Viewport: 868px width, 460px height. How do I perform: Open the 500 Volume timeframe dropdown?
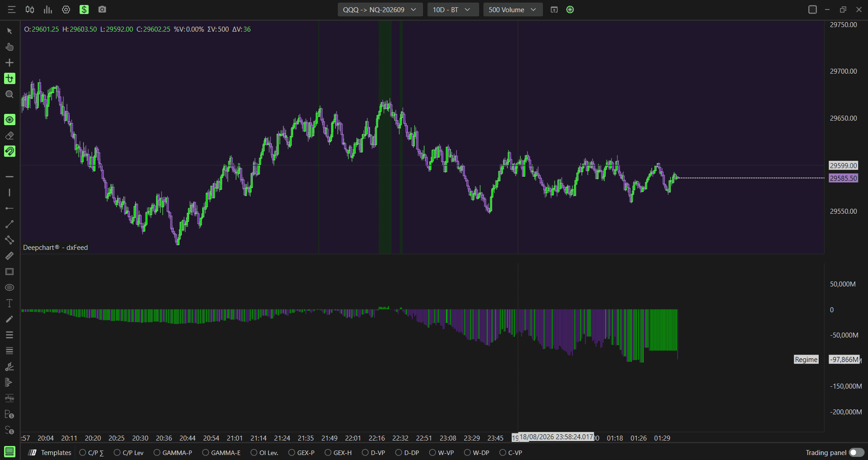(513, 9)
